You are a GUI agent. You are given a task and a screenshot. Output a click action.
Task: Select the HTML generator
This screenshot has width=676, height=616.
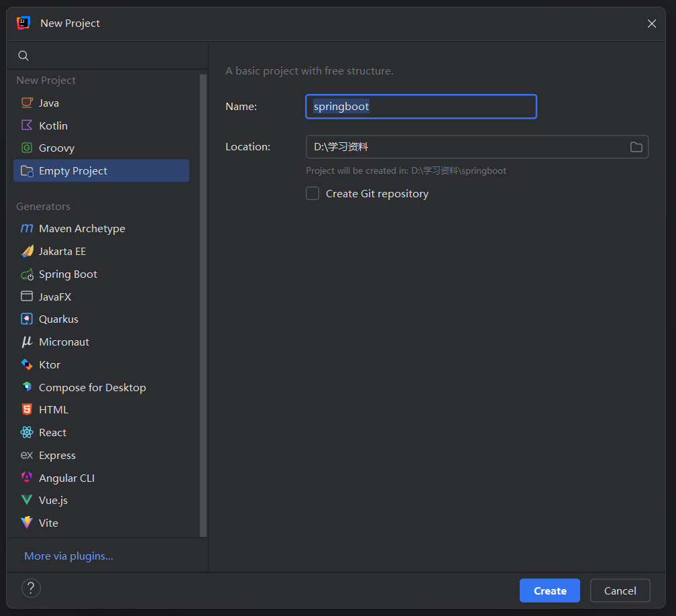coord(101,410)
